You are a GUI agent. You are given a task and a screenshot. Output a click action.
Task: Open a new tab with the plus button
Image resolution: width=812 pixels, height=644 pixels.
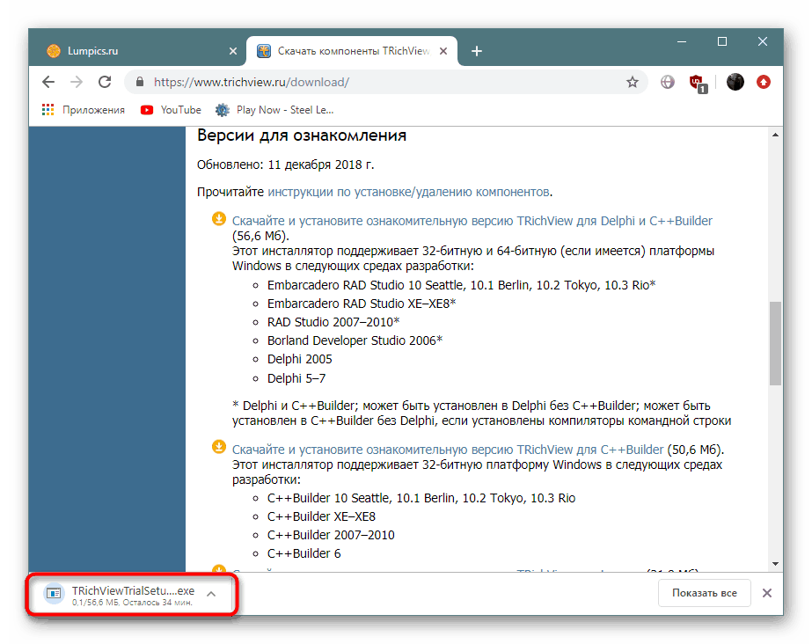pyautogui.click(x=477, y=51)
